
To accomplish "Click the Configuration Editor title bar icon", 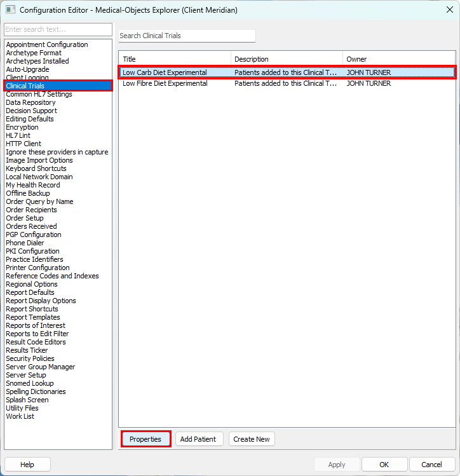I will point(10,10).
